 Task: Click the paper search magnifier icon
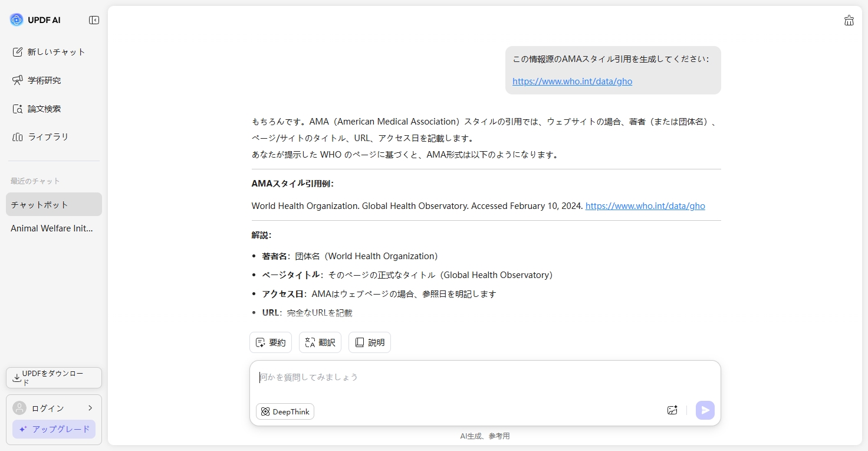click(18, 109)
